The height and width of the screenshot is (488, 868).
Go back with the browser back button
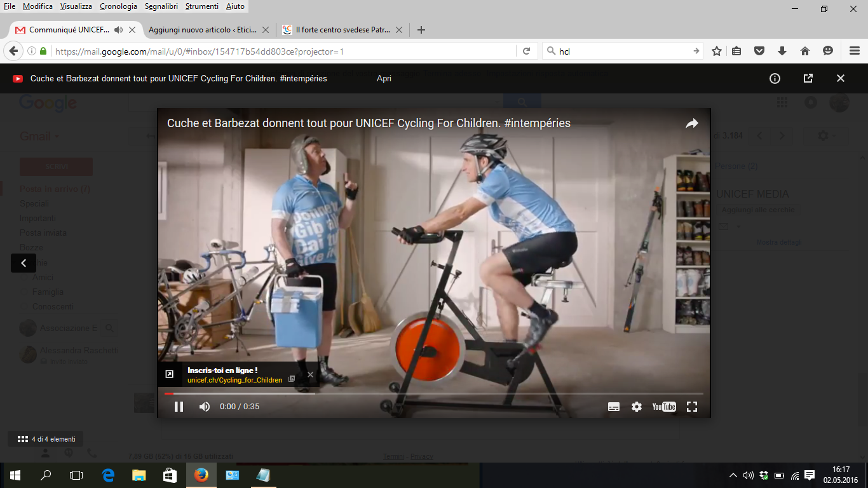[13, 51]
